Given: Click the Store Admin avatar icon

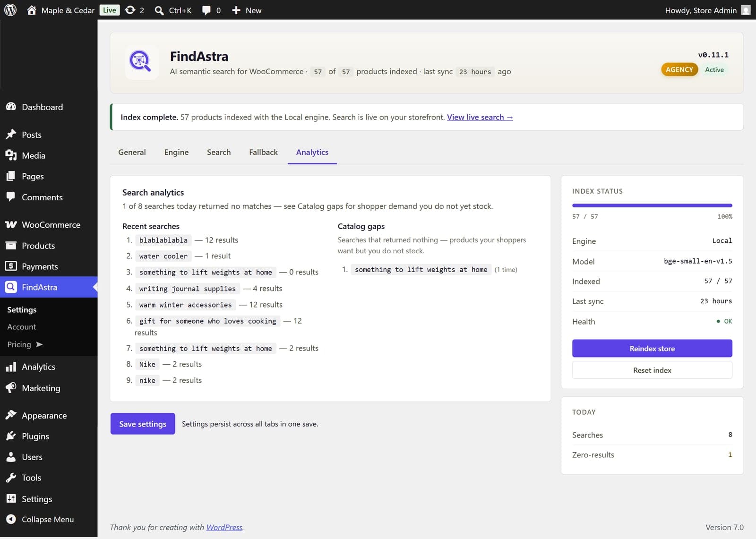Looking at the screenshot, I should [746, 10].
